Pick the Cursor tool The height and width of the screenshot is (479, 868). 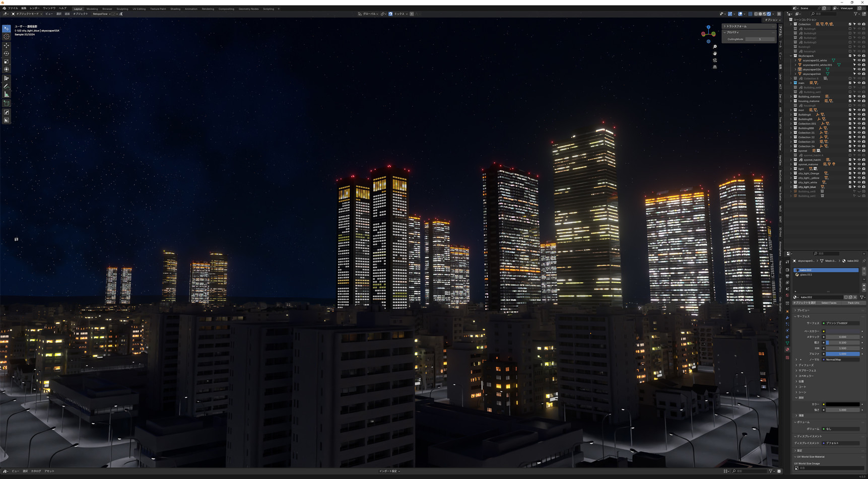(x=7, y=37)
